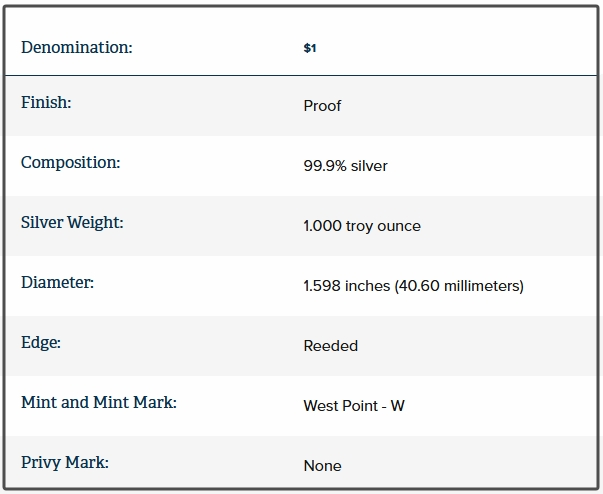
Task: Click the 99.9% percentage in the composition value
Action: pos(324,165)
